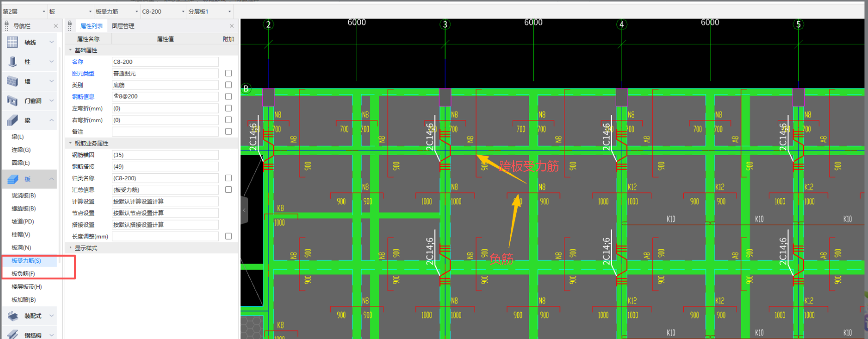Tick the 左弯折 附加 checkbox

click(x=228, y=108)
